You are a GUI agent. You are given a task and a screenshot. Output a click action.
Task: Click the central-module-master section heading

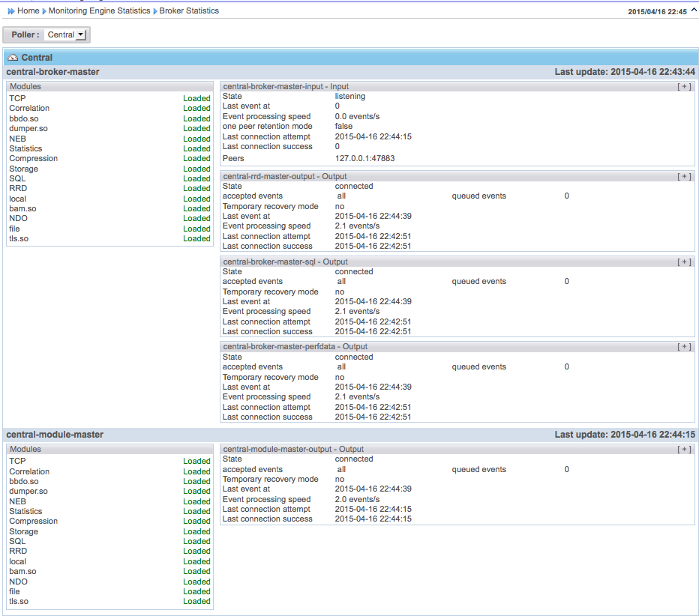point(55,435)
